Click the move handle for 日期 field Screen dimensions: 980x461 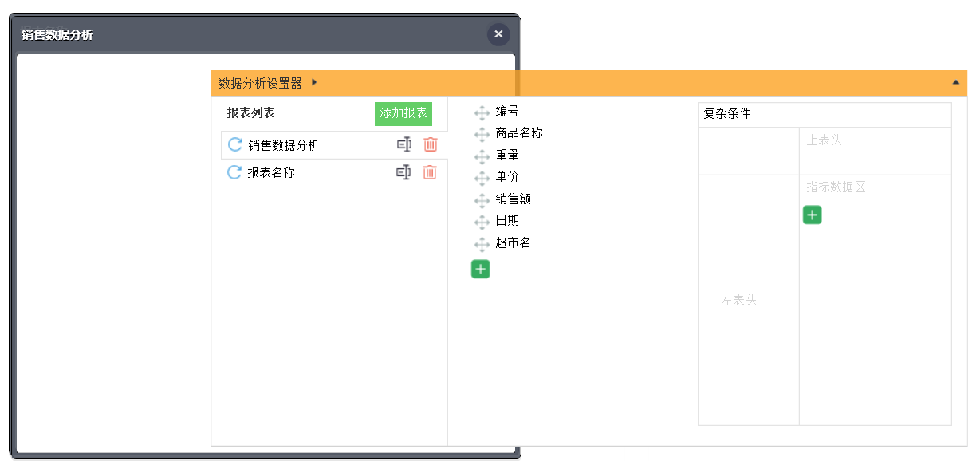click(x=482, y=223)
